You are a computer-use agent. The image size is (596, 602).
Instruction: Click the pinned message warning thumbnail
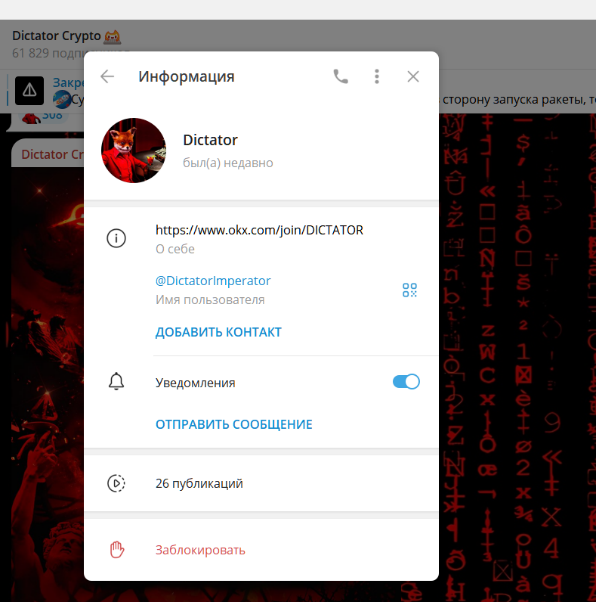[30, 91]
